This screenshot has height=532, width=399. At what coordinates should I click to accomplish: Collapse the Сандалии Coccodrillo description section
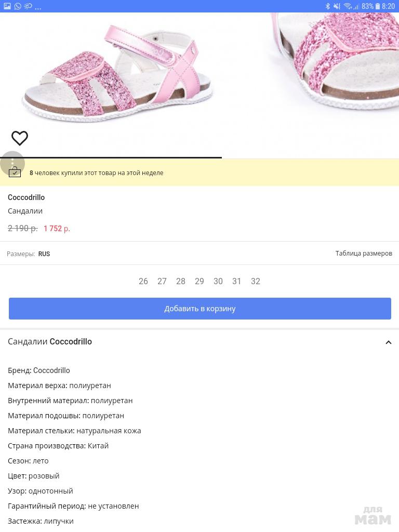388,342
